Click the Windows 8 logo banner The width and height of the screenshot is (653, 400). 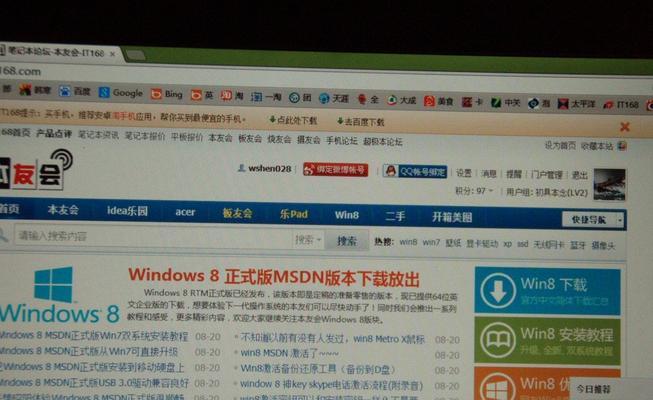coord(60,295)
